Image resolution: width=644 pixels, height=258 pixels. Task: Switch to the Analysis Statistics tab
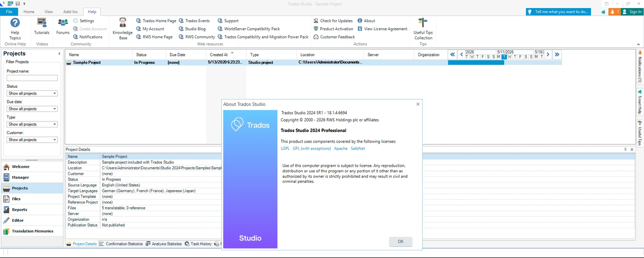[x=164, y=244]
